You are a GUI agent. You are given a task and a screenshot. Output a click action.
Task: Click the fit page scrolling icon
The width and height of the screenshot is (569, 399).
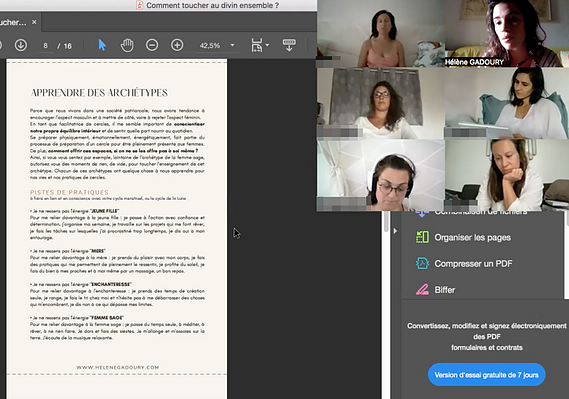click(257, 45)
